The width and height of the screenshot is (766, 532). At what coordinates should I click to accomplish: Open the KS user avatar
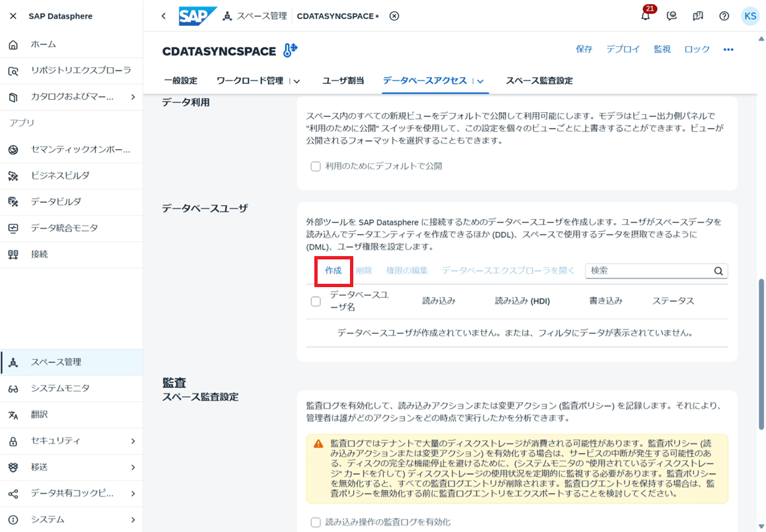click(750, 16)
